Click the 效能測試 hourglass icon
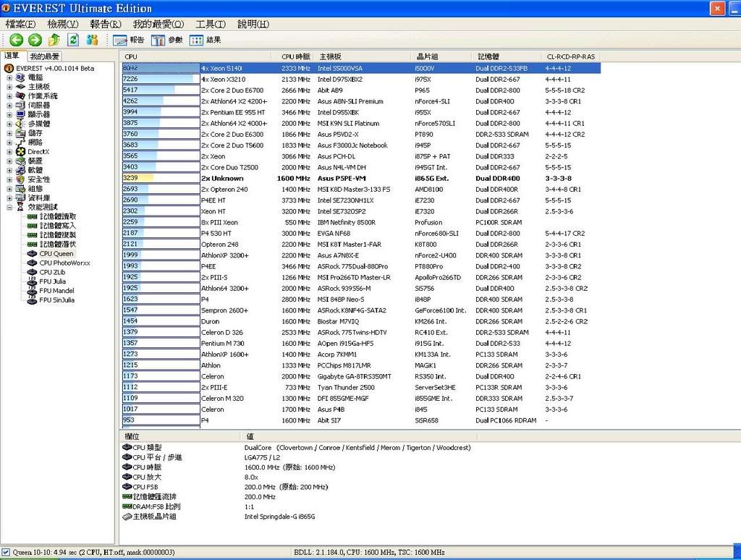 tap(20, 207)
